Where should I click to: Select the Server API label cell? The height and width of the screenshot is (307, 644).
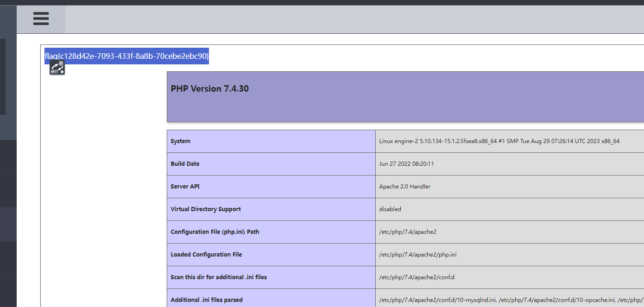(x=185, y=187)
